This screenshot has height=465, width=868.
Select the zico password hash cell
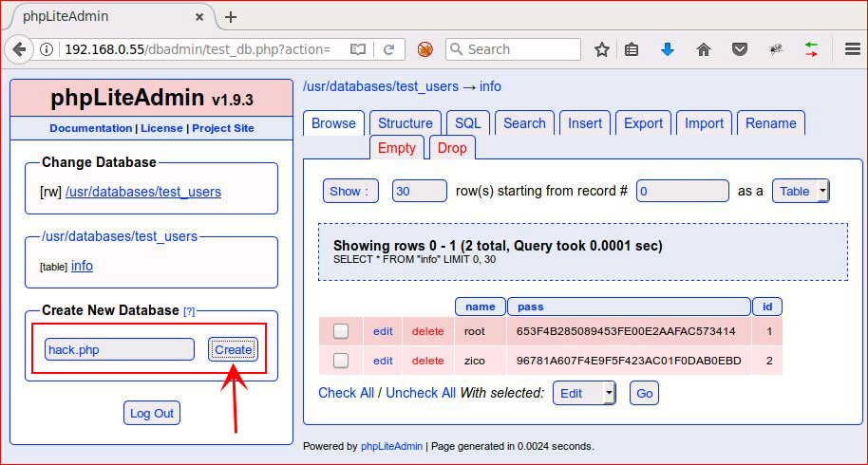(629, 361)
